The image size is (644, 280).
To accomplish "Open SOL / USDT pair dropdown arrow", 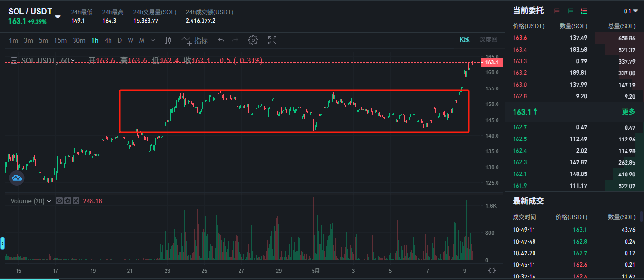I will [x=58, y=16].
